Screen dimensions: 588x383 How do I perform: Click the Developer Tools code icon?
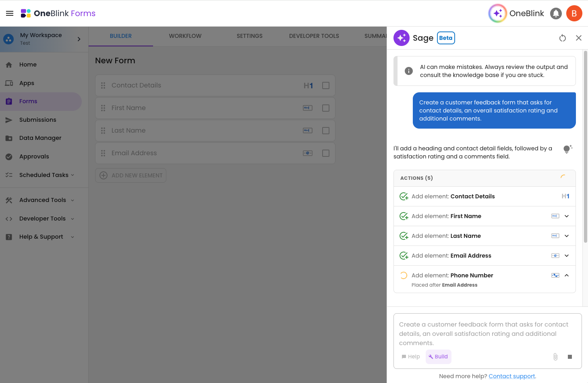(x=9, y=219)
